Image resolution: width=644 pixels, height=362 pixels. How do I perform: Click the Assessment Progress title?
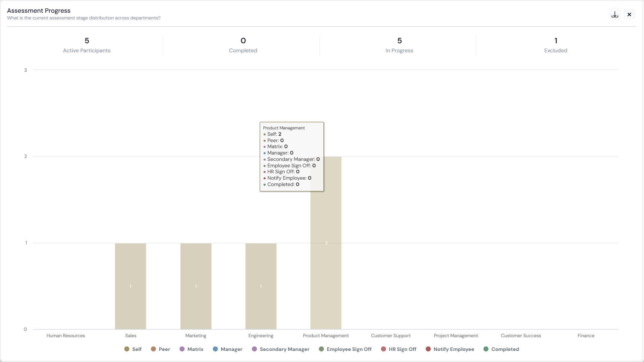39,11
